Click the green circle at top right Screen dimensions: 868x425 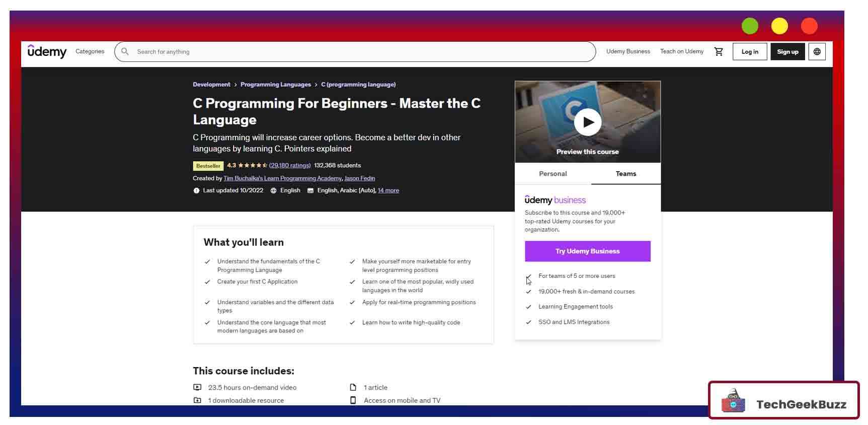pyautogui.click(x=749, y=26)
